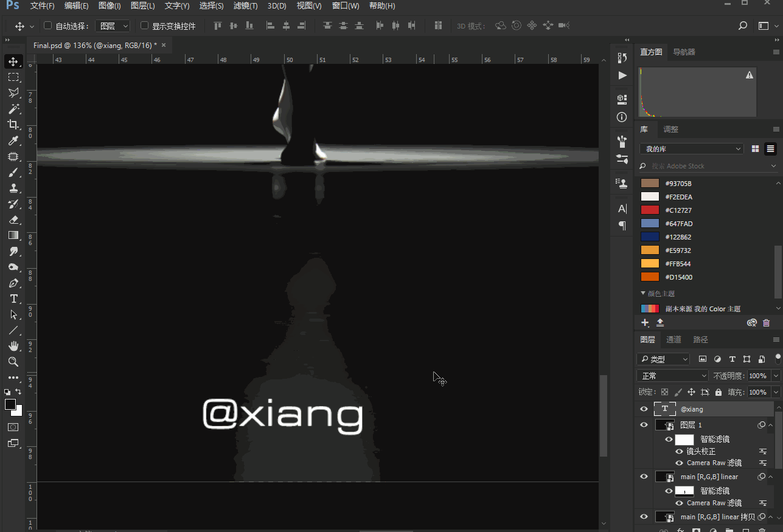Select the Horizontal Type tool
This screenshot has height=532, width=783.
pos(13,299)
